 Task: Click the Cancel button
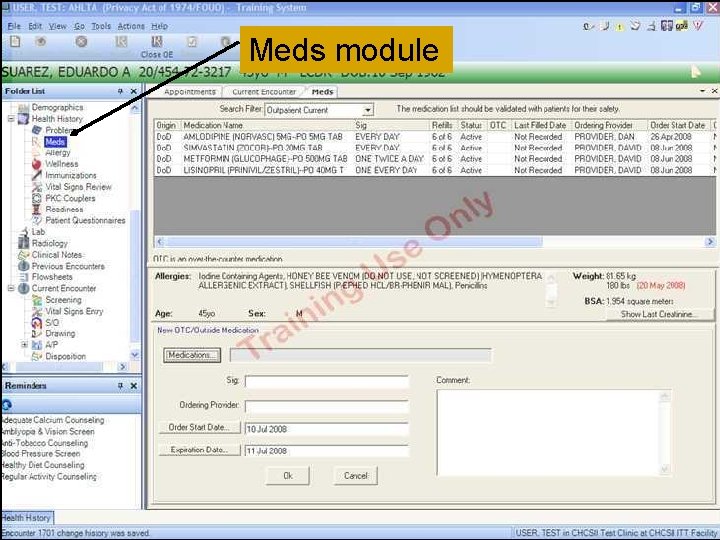[x=355, y=476]
